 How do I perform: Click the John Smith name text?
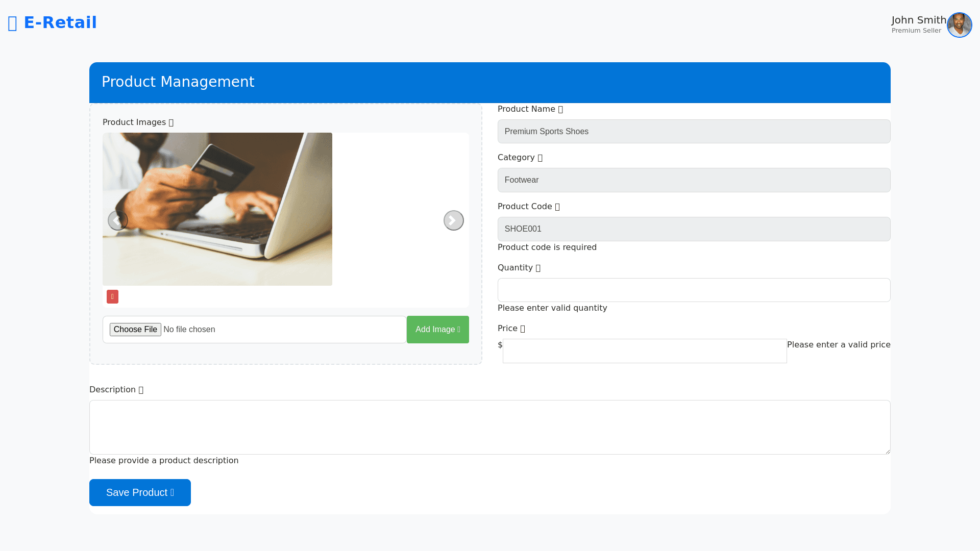918,20
